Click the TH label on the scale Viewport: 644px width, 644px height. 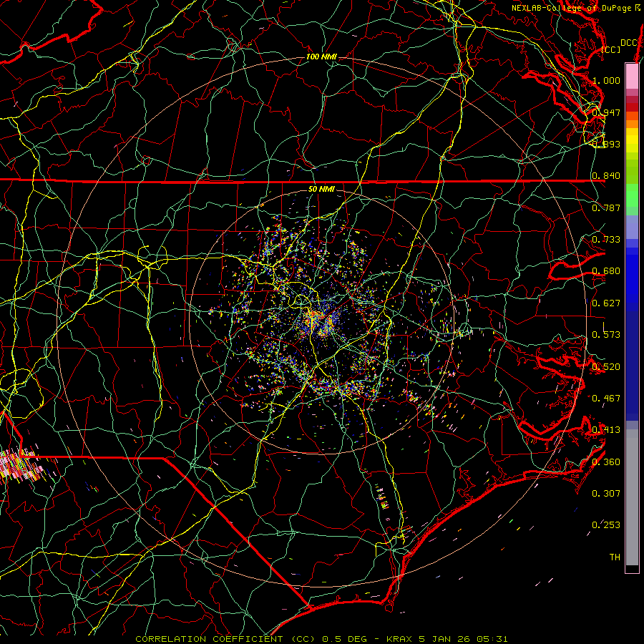click(x=615, y=557)
